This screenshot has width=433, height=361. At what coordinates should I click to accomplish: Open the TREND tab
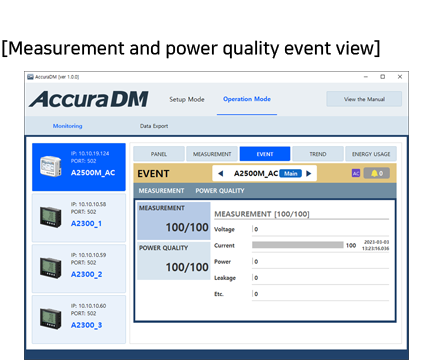(318, 154)
